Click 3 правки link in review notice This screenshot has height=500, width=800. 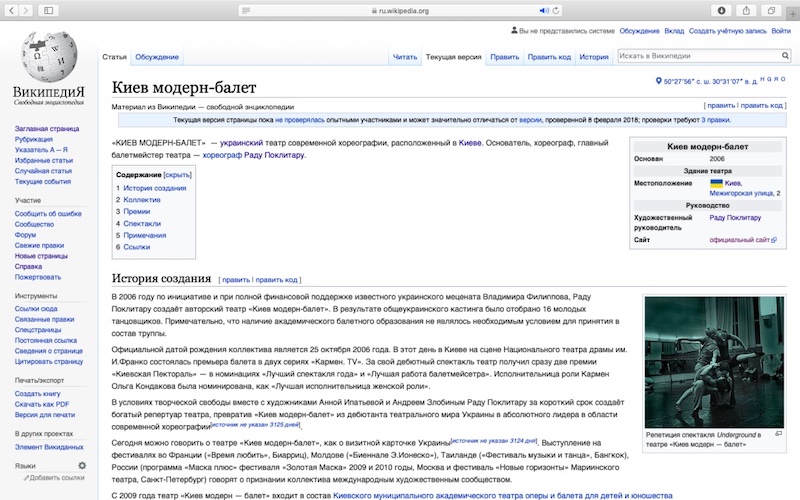(715, 120)
